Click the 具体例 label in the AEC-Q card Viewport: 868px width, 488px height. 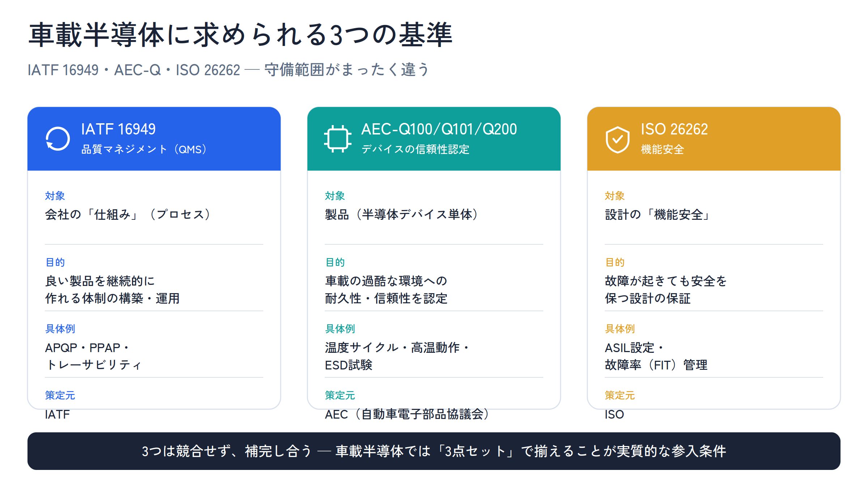pyautogui.click(x=340, y=329)
